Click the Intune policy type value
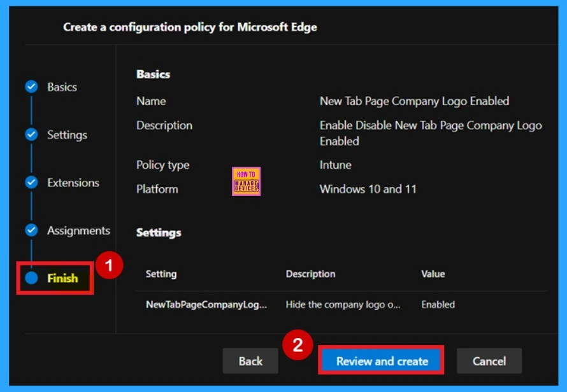The image size is (567, 392). tap(335, 165)
